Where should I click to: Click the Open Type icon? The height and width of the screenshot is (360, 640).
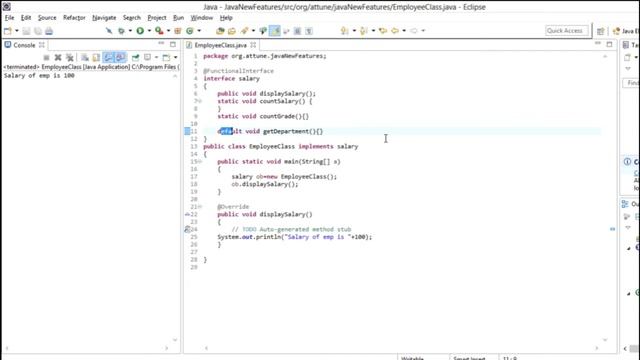pos(220,31)
